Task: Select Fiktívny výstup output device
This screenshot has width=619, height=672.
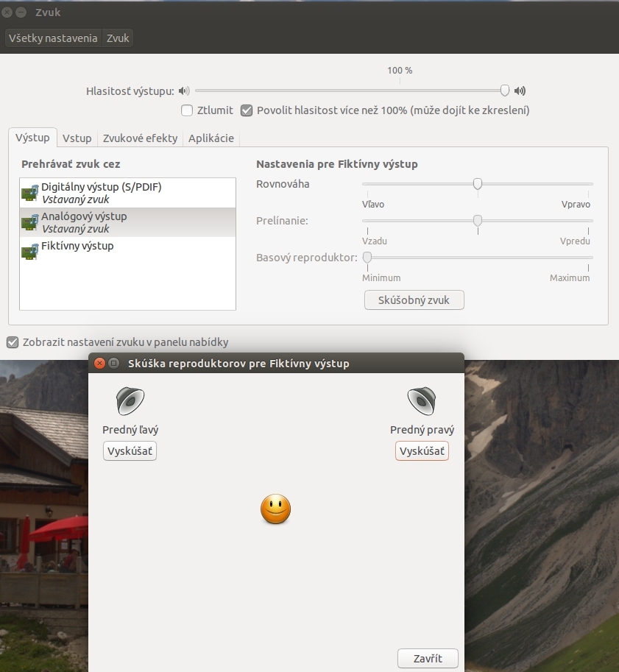Action: tap(128, 252)
